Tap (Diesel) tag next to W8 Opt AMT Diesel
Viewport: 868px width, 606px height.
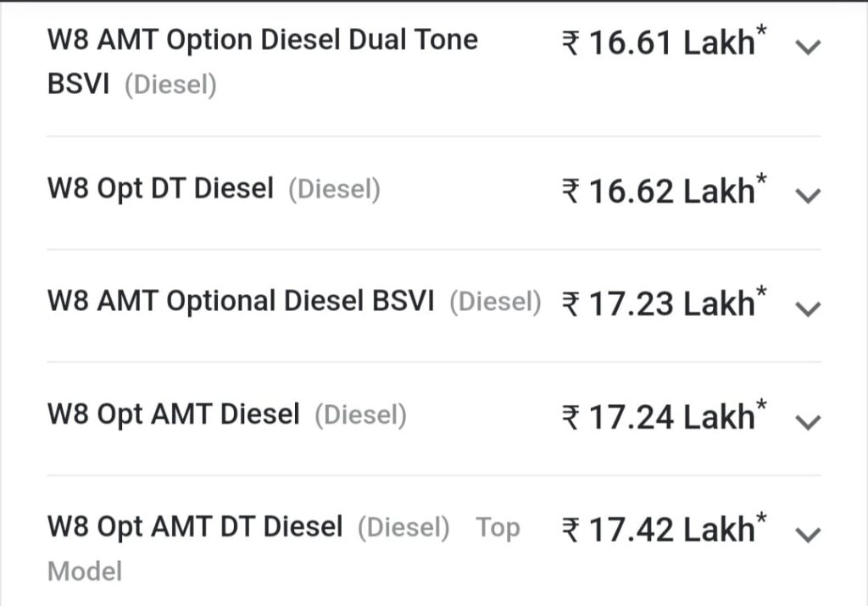(x=360, y=415)
